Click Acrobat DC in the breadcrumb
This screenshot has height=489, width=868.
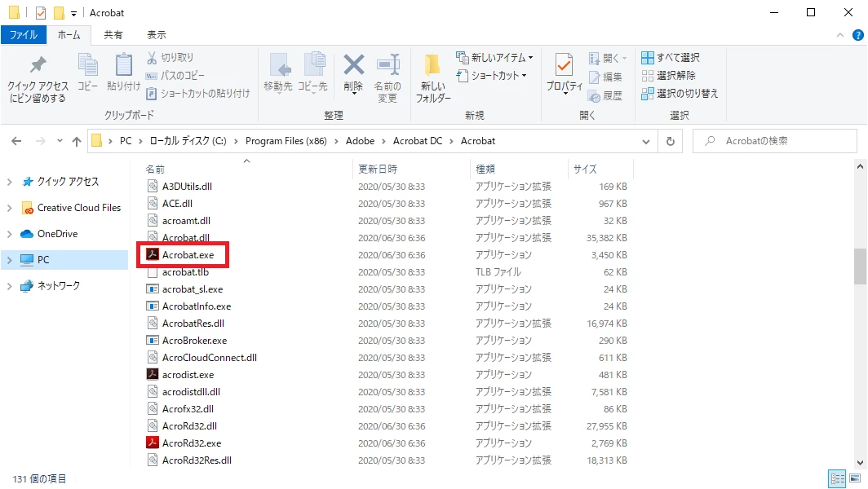click(418, 141)
